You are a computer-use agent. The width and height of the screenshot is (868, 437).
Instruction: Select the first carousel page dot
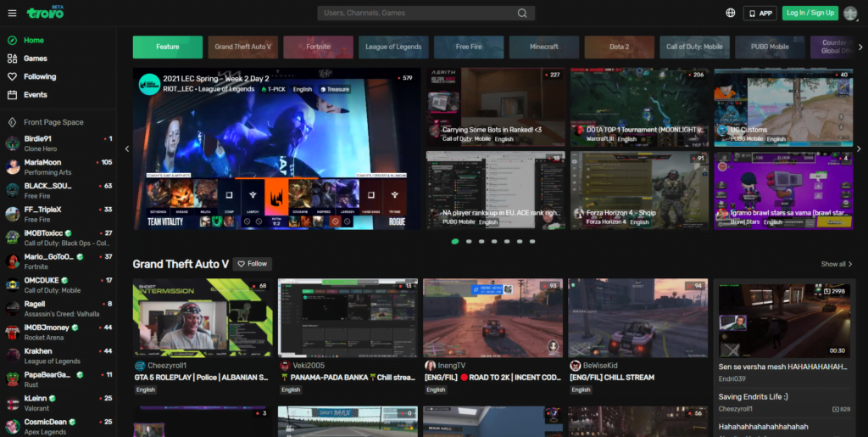coord(455,241)
